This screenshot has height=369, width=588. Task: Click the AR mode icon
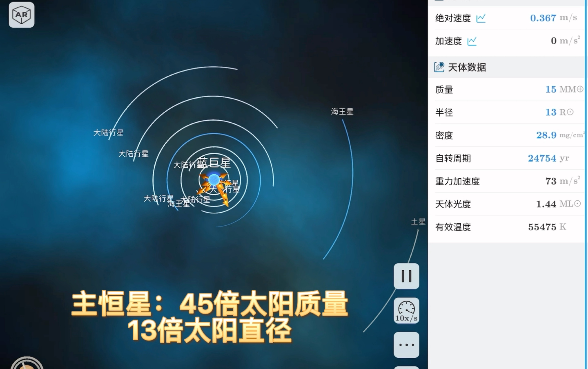click(22, 15)
